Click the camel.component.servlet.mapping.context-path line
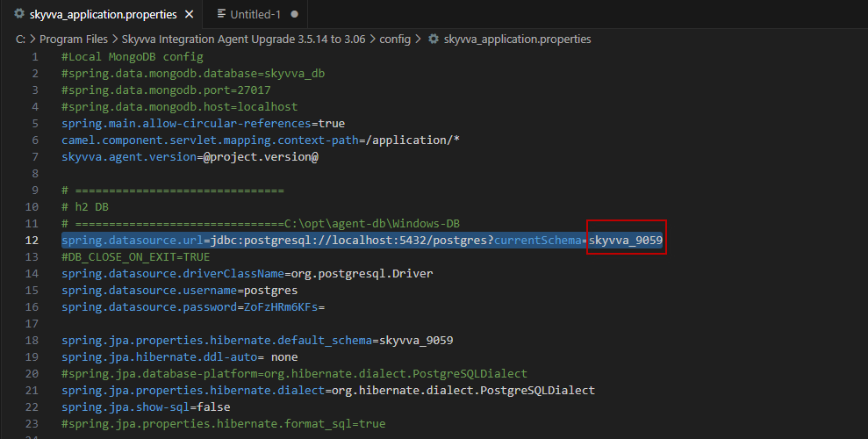Screen dimensions: 868x439 click(x=261, y=140)
